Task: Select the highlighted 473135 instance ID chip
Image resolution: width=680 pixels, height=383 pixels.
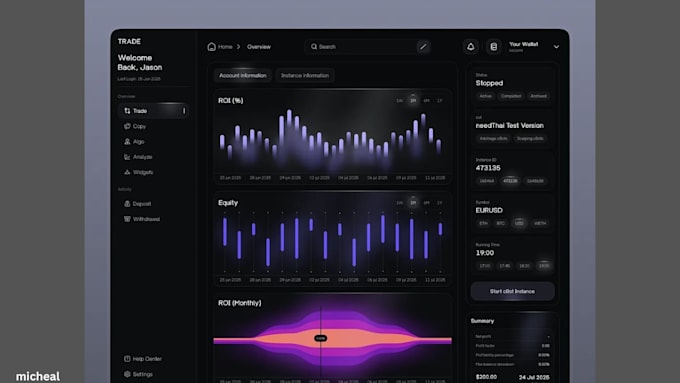Action: coord(510,181)
